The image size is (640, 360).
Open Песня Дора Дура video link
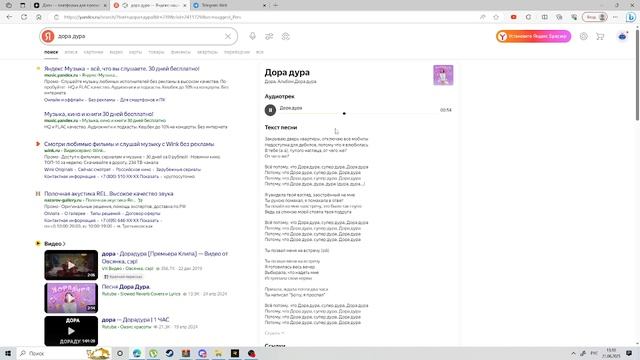[x=126, y=287]
